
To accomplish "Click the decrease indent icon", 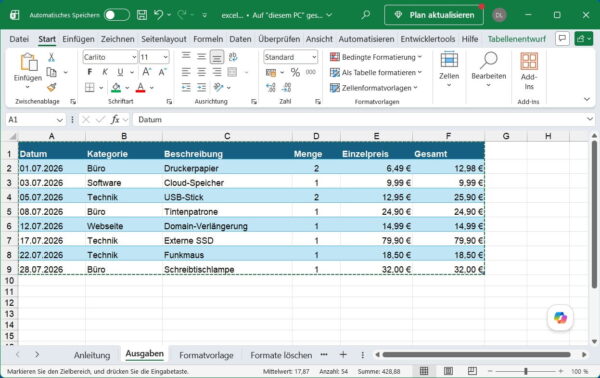I will (x=186, y=88).
